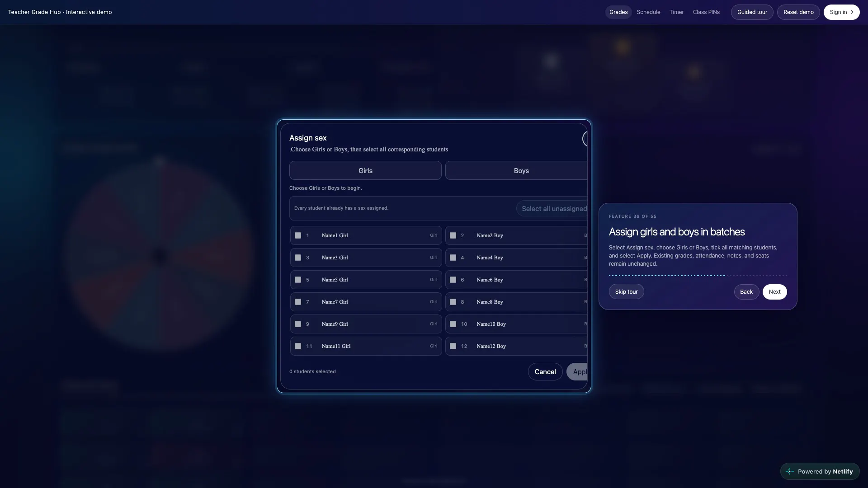868x488 pixels.
Task: Click the tour progress dots indicator
Action: click(x=698, y=275)
